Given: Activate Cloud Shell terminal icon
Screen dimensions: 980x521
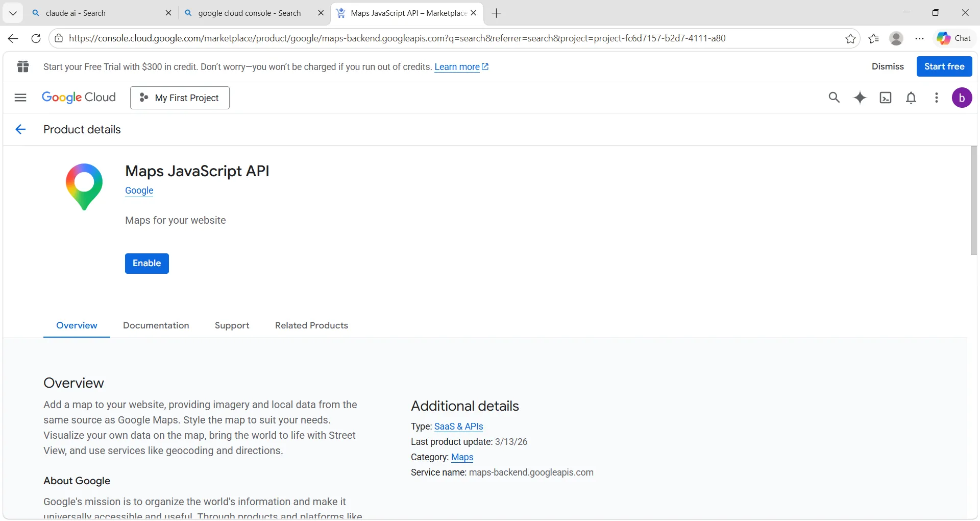Looking at the screenshot, I should click(x=886, y=98).
